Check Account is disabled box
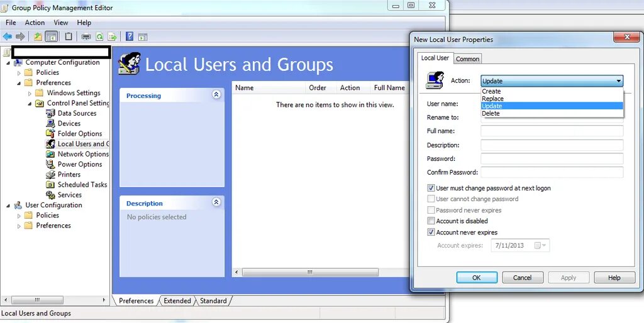This screenshot has width=644, height=323. pyautogui.click(x=431, y=221)
